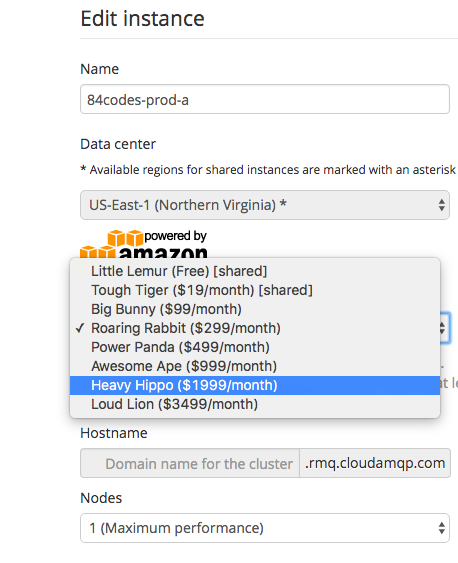Expand the Nodes dropdown
Screen dimensions: 458x563
point(265,528)
